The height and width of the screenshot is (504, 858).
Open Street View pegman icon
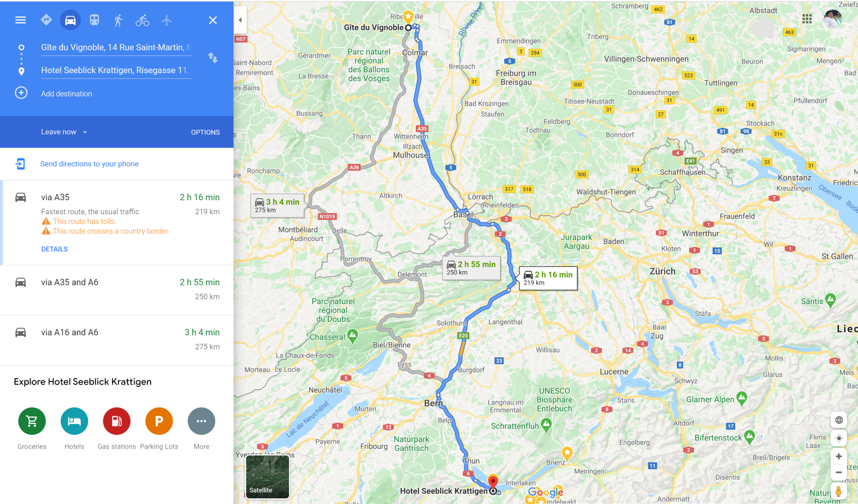click(838, 490)
